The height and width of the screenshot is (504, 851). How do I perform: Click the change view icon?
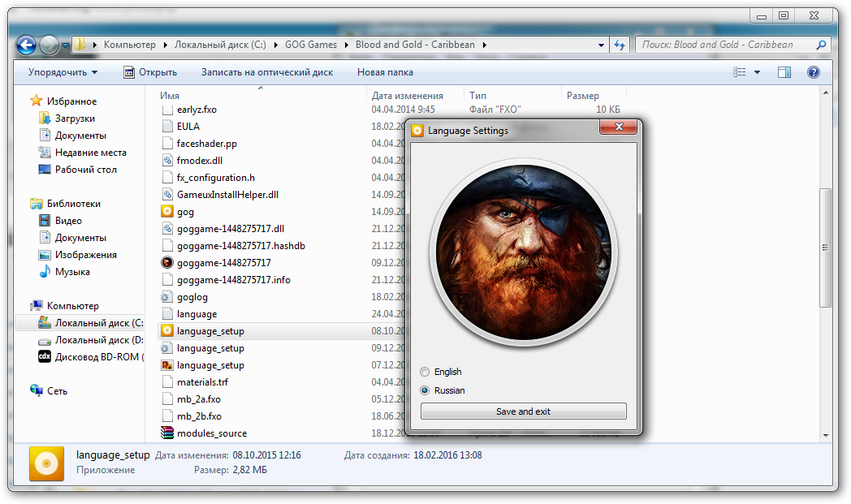[739, 72]
